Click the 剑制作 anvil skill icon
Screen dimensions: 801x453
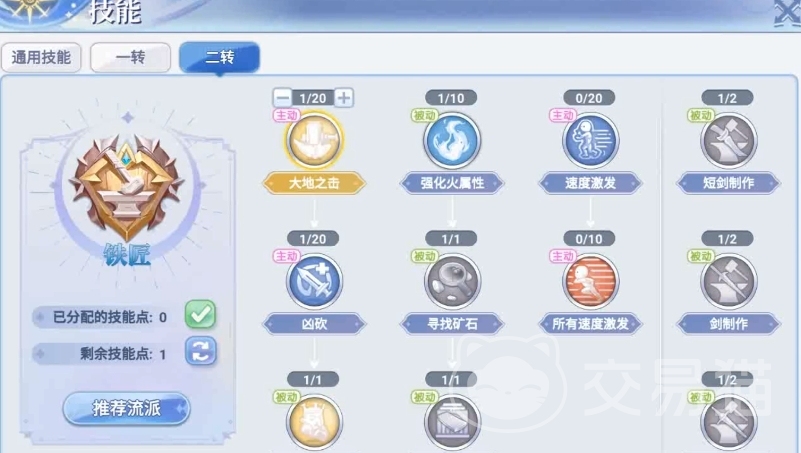[728, 281]
